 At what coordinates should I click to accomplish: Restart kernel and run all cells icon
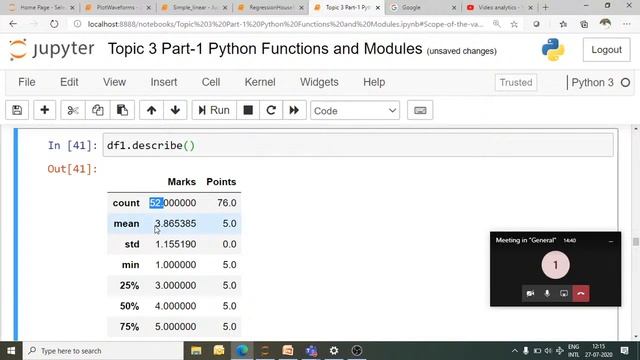coord(294,110)
